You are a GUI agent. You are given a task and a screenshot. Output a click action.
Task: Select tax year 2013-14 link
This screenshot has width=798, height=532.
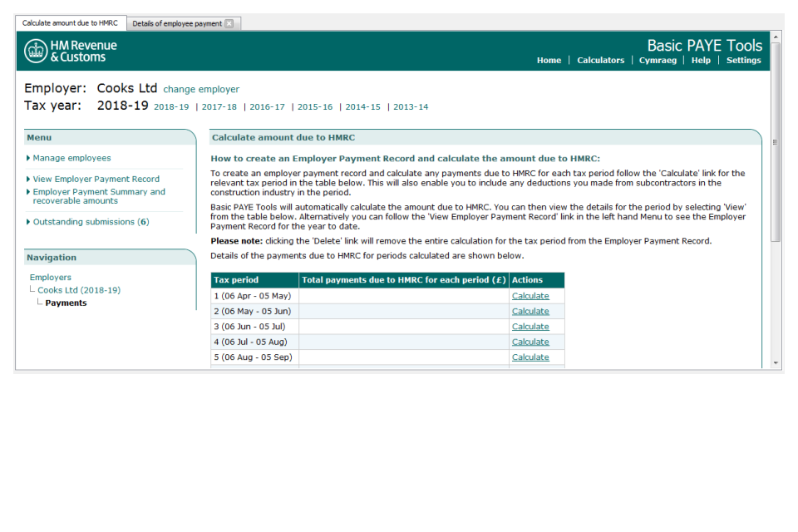[x=410, y=107]
